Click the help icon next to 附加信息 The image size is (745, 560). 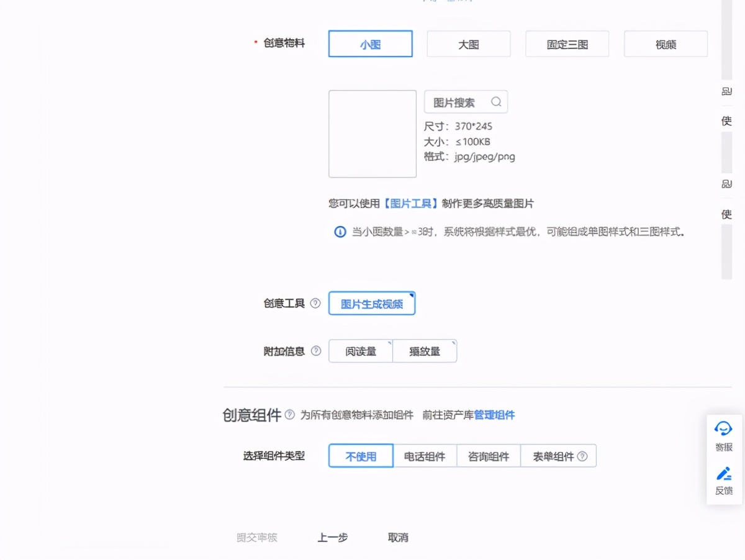point(315,351)
